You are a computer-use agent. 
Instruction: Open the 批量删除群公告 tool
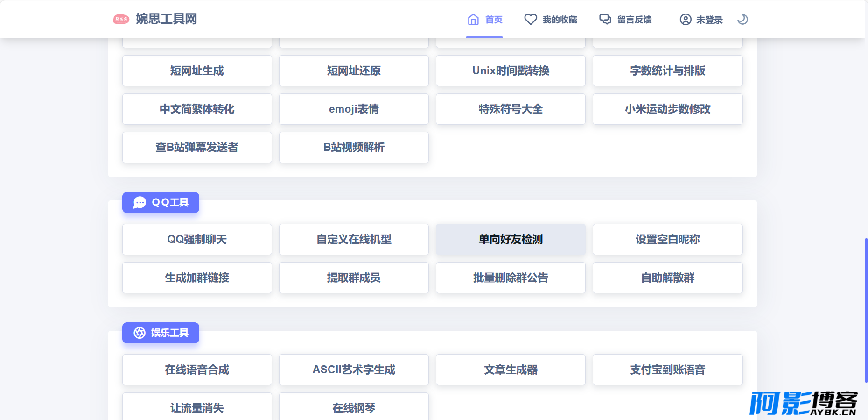click(x=511, y=278)
